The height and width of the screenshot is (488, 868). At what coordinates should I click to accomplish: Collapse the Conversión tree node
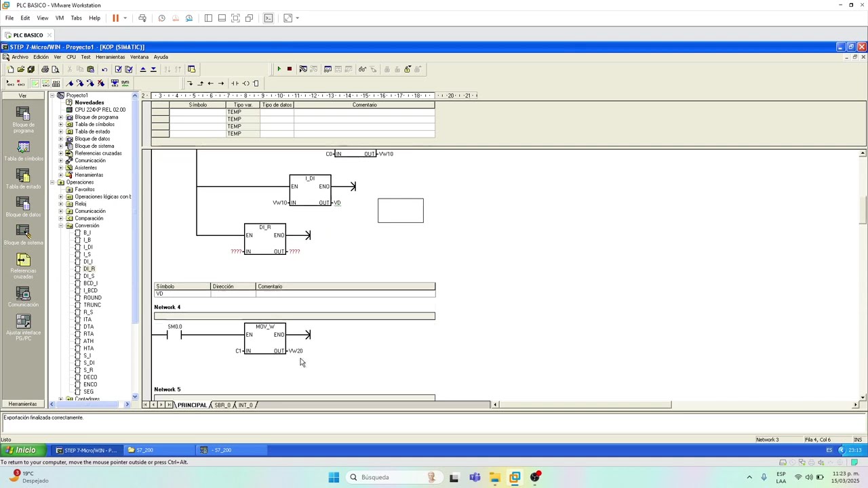[60, 226]
